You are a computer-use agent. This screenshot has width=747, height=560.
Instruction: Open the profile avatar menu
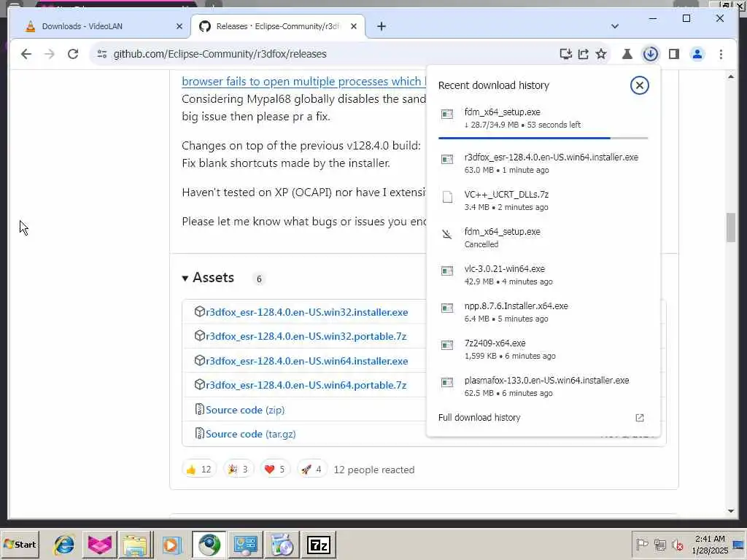(697, 54)
